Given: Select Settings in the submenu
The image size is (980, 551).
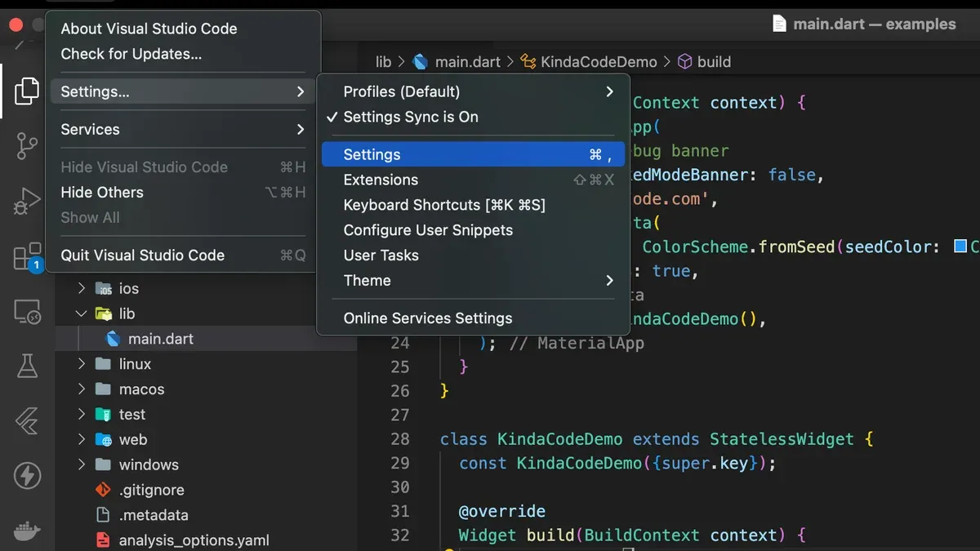Looking at the screenshot, I should (x=473, y=154).
